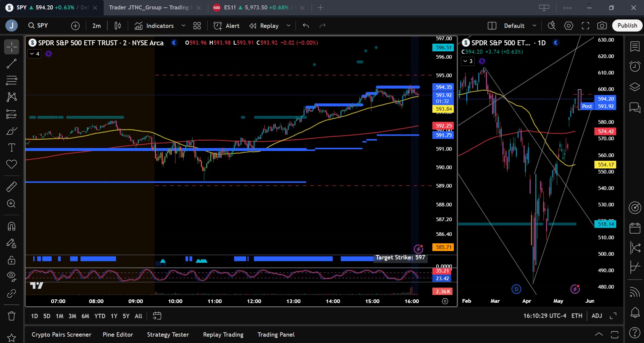The image size is (644, 343).
Task: Toggle lock all drawing tools
Action: point(11,260)
